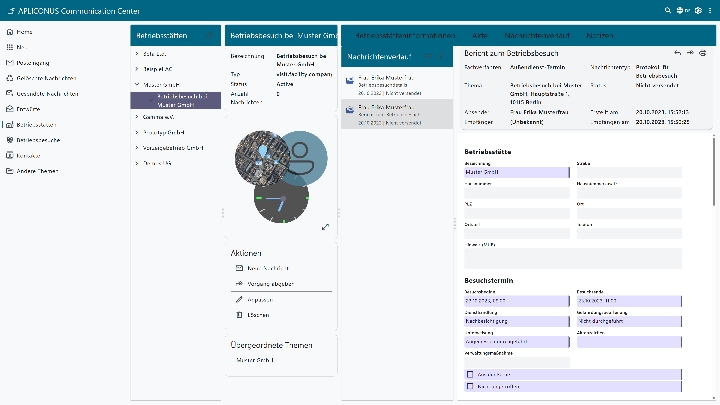
Task: Expand the Gamma AG tree node
Action: [x=137, y=117]
